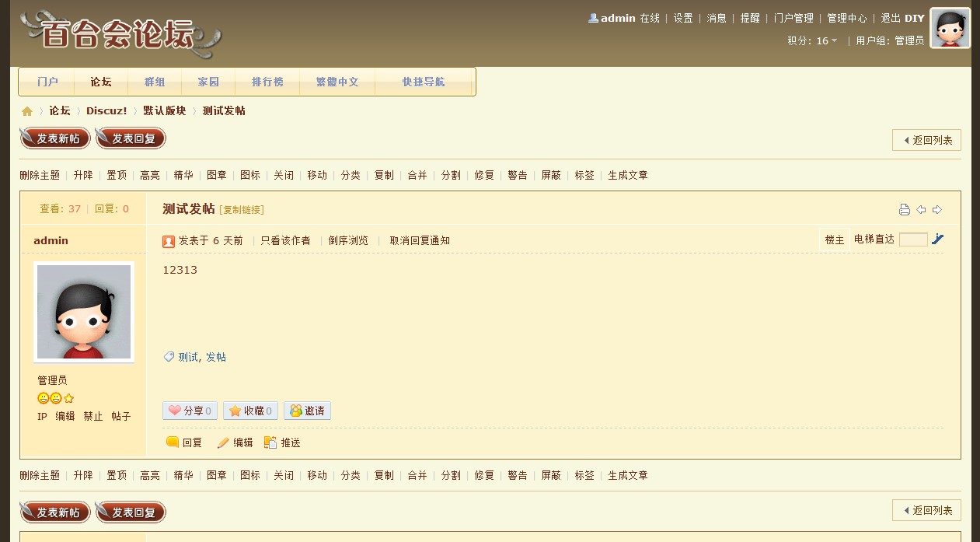This screenshot has width=980, height=542.
Task: Click the 测试 tag link
Action: (188, 357)
